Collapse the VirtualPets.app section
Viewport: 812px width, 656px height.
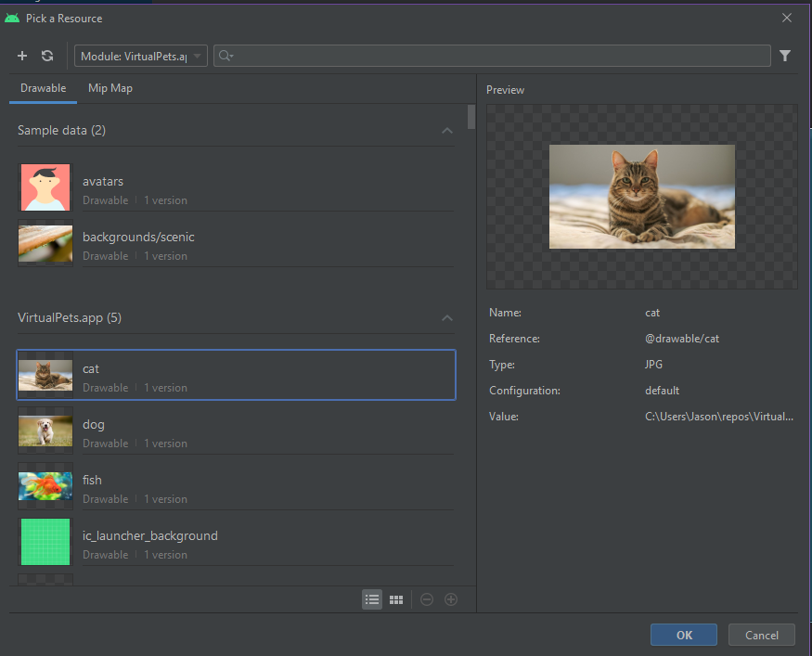tap(447, 318)
